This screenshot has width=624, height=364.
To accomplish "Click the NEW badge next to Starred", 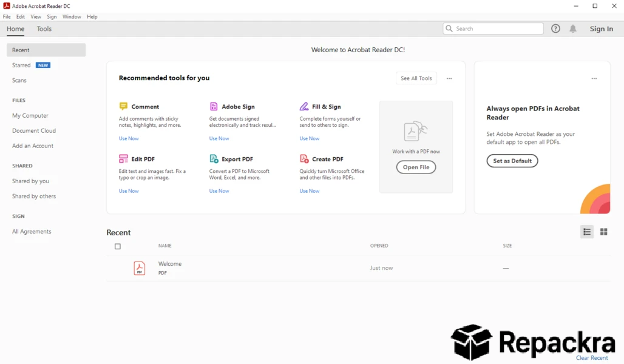I will tap(43, 66).
